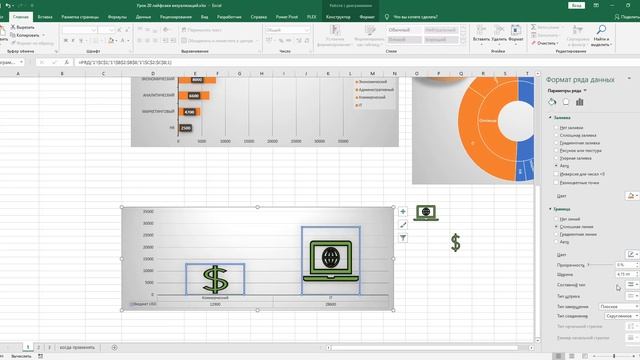Click the 'Вход' sign-in button
Viewport: 640px width, 360px height.
(x=576, y=6)
